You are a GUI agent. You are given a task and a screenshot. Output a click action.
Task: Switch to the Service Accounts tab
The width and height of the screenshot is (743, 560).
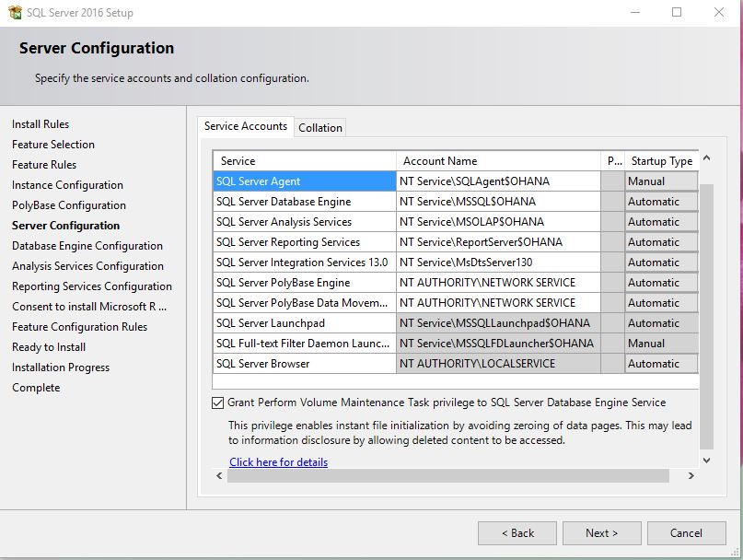point(244,128)
